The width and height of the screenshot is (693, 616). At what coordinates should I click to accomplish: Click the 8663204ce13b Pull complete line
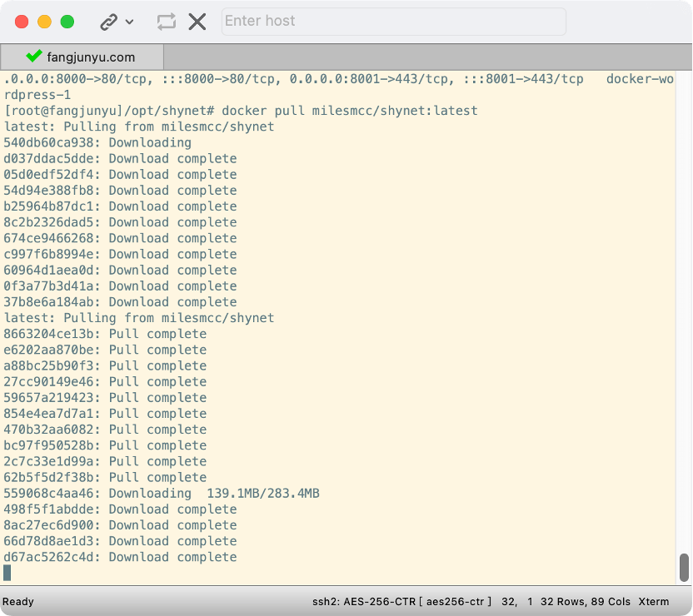(105, 334)
